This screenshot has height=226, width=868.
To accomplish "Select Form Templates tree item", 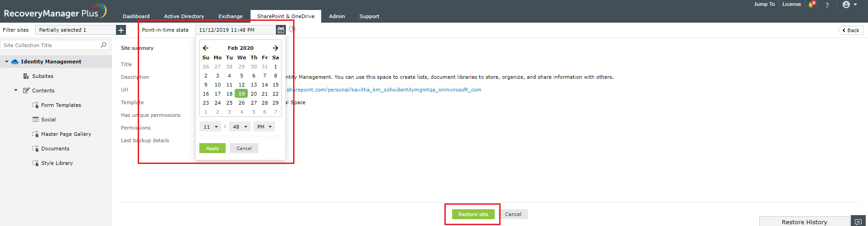I will tap(61, 105).
